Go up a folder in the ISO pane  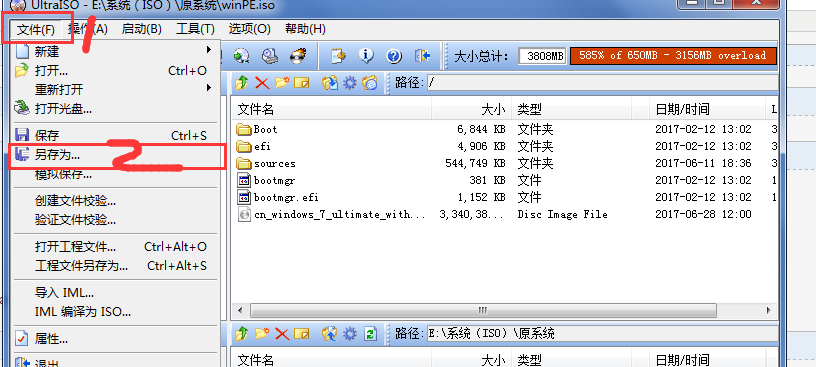coord(241,83)
